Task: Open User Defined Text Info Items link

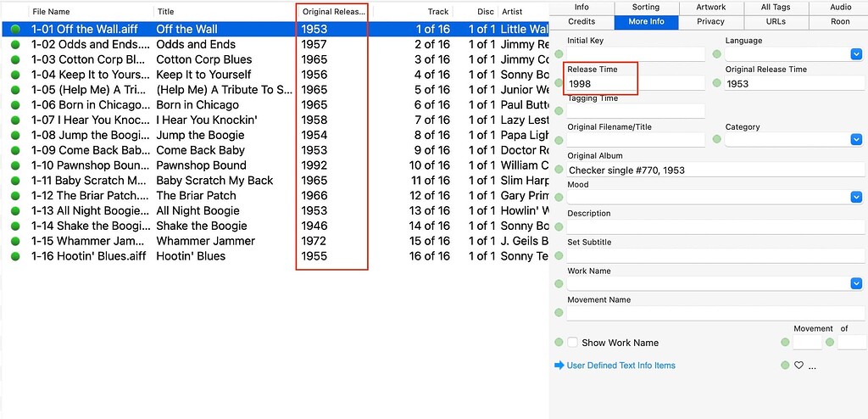Action: [x=620, y=366]
